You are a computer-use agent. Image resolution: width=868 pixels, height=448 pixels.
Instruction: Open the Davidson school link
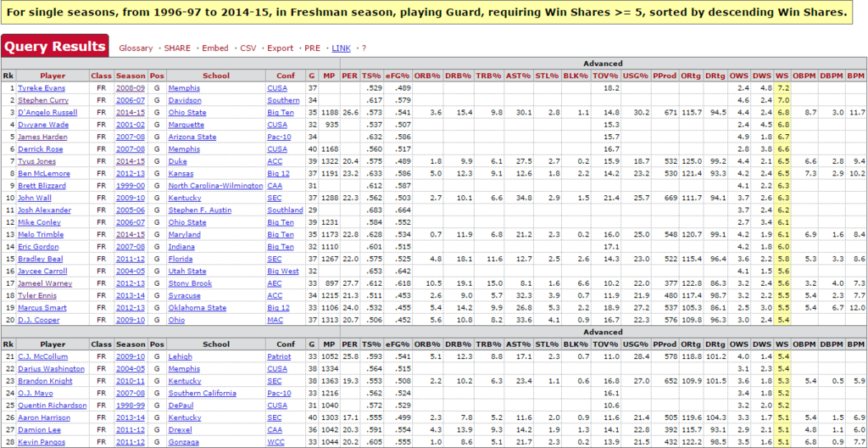(183, 100)
